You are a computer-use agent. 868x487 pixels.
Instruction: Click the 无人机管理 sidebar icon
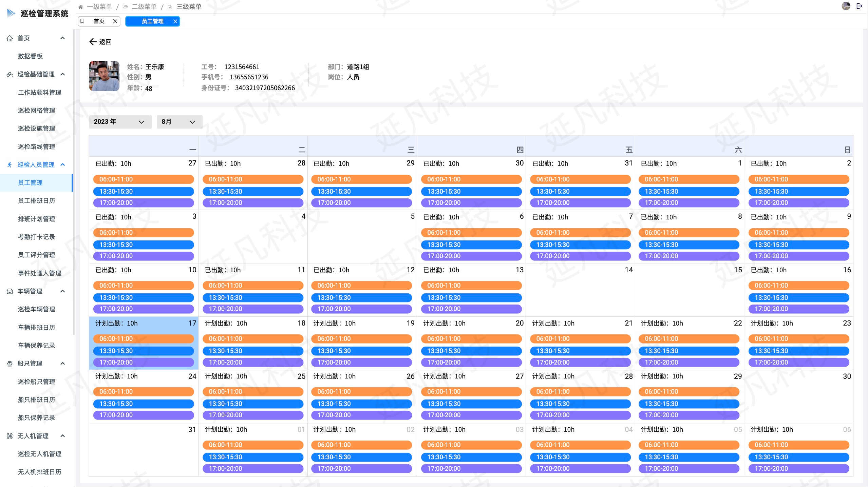pos(10,436)
